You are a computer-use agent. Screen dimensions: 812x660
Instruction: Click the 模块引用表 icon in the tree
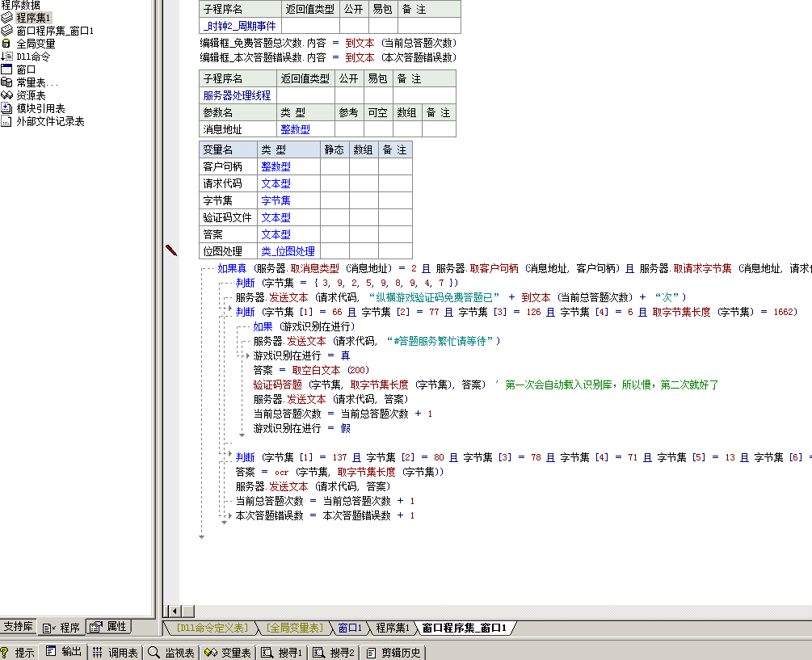[x=6, y=108]
